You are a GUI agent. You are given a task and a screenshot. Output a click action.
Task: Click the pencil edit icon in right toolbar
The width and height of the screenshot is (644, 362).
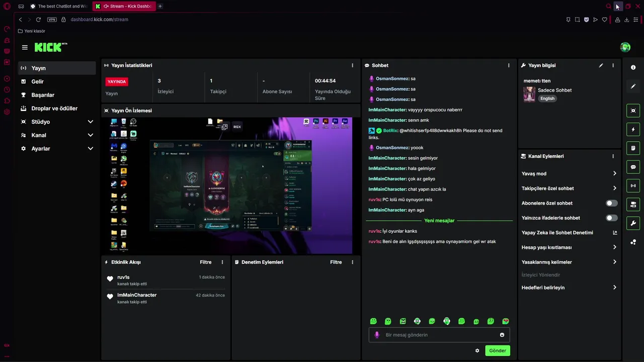coord(633,86)
